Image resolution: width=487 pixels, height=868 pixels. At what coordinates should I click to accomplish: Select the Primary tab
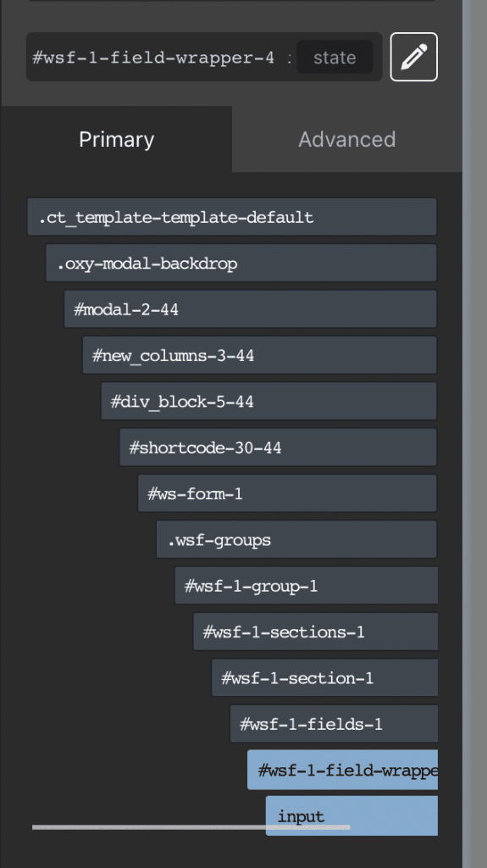click(x=116, y=139)
